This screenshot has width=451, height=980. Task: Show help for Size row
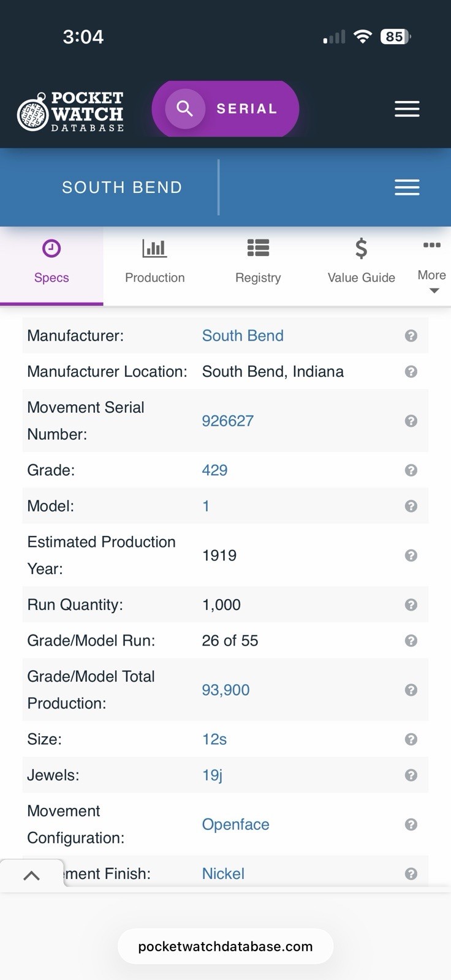point(411,739)
